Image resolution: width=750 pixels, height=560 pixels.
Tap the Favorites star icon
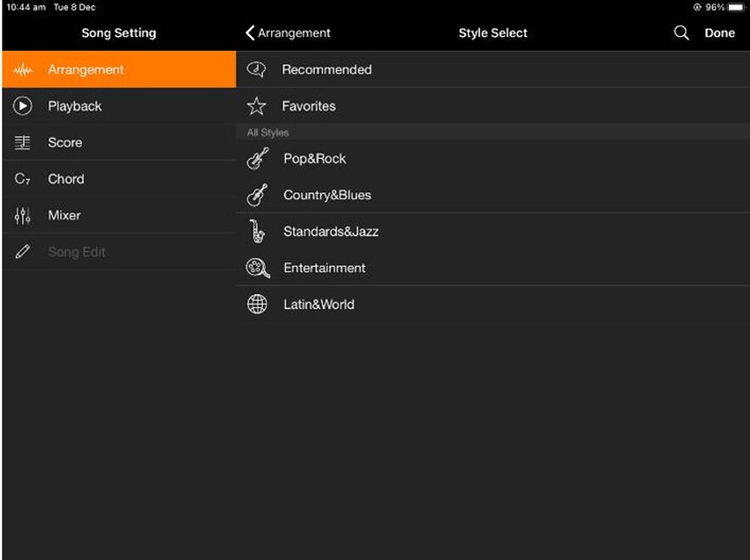pyautogui.click(x=256, y=106)
